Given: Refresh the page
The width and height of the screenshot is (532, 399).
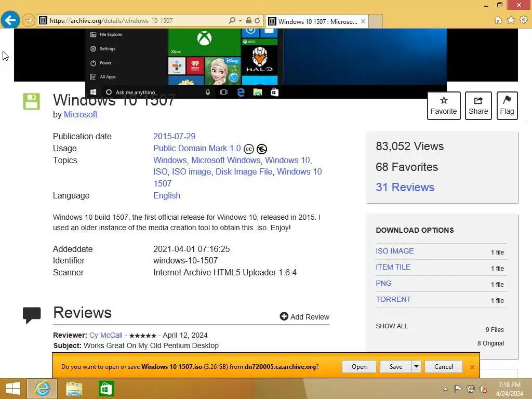Looking at the screenshot, I should (x=257, y=20).
